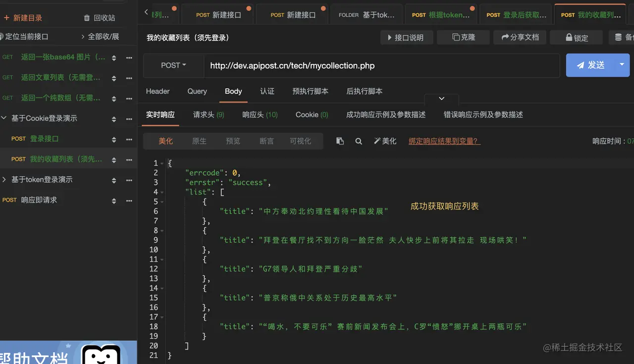The image size is (634, 364).
Task: Select 我的收藏列表 in sidebar tree
Action: click(66, 159)
